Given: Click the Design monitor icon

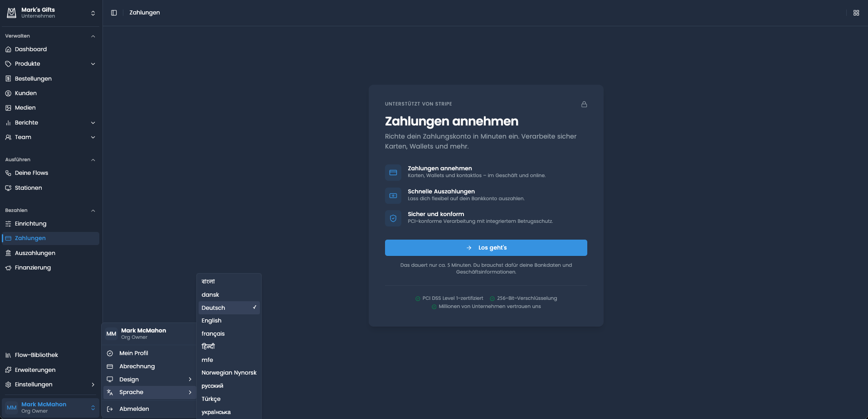Looking at the screenshot, I should pyautogui.click(x=110, y=380).
